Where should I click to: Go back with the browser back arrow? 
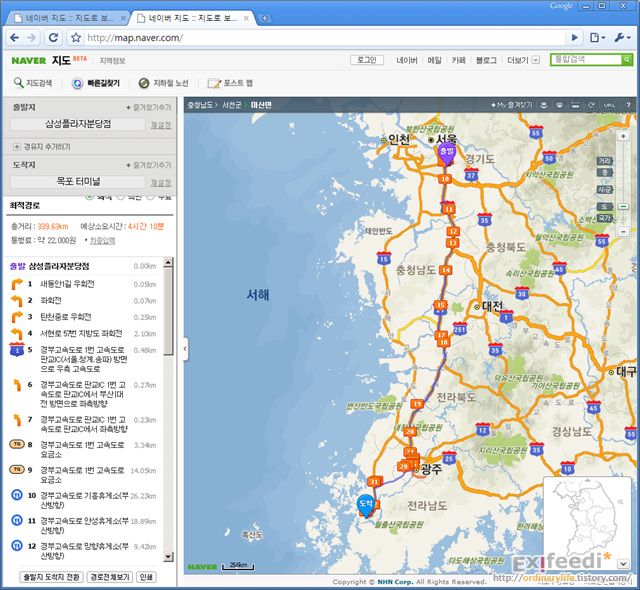click(x=15, y=38)
